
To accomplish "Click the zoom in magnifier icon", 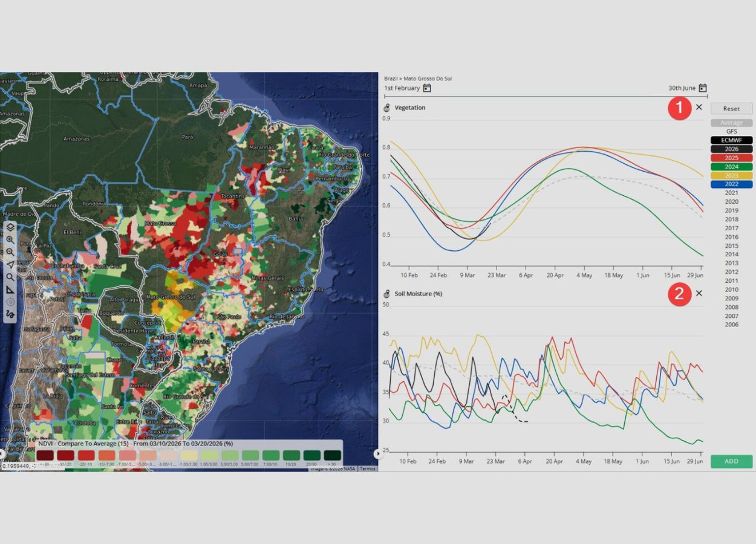I will tap(10, 240).
